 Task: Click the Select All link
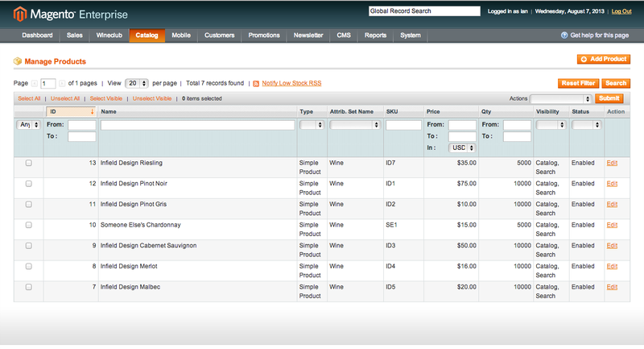point(29,98)
